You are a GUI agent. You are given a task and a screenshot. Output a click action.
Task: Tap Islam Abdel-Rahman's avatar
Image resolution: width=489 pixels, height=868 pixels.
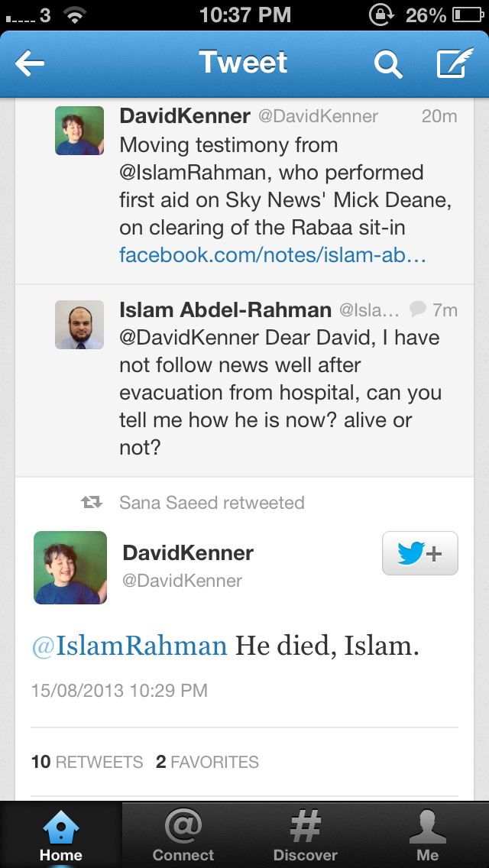coord(79,325)
